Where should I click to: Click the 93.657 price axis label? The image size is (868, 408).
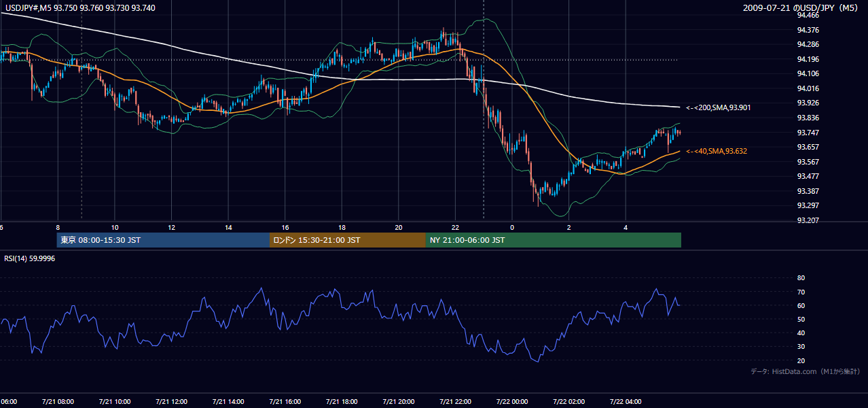click(x=808, y=147)
